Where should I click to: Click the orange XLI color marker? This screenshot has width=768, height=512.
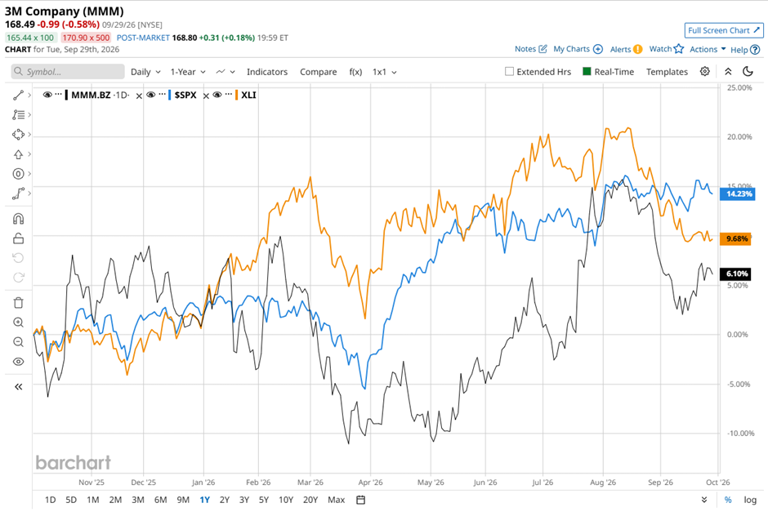pos(236,95)
